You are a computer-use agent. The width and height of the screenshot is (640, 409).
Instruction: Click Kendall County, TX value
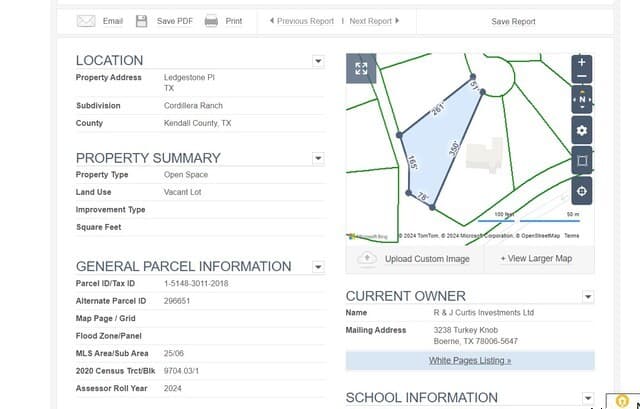198,123
